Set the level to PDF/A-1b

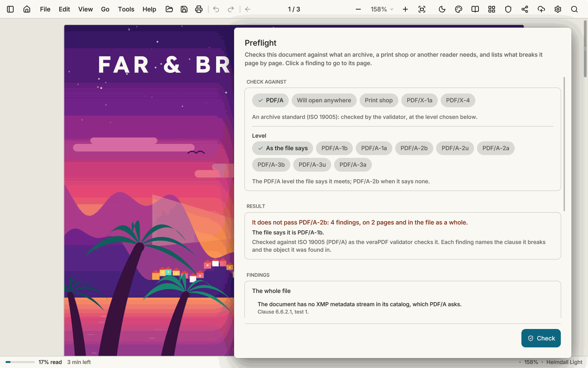pyautogui.click(x=334, y=148)
